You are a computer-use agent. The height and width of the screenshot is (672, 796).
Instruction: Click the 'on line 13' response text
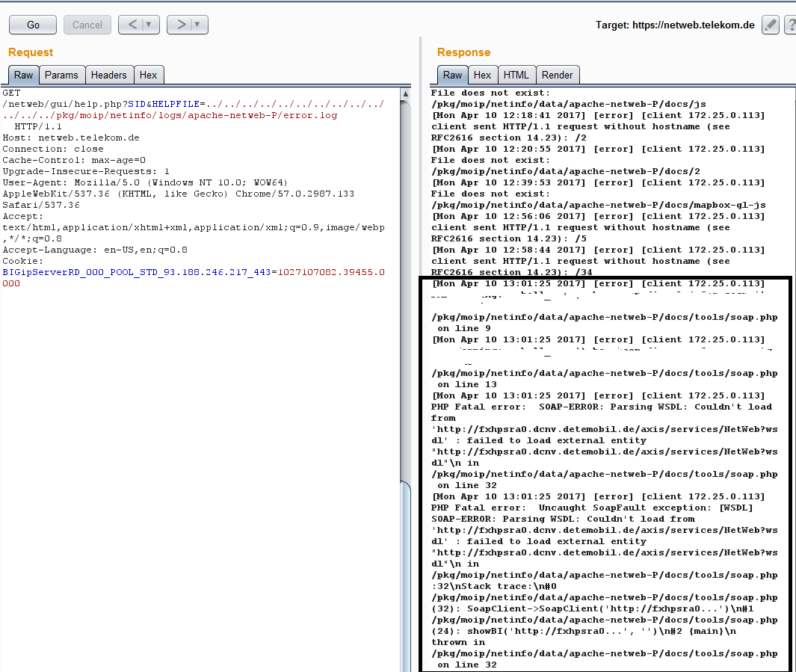pyautogui.click(x=467, y=384)
